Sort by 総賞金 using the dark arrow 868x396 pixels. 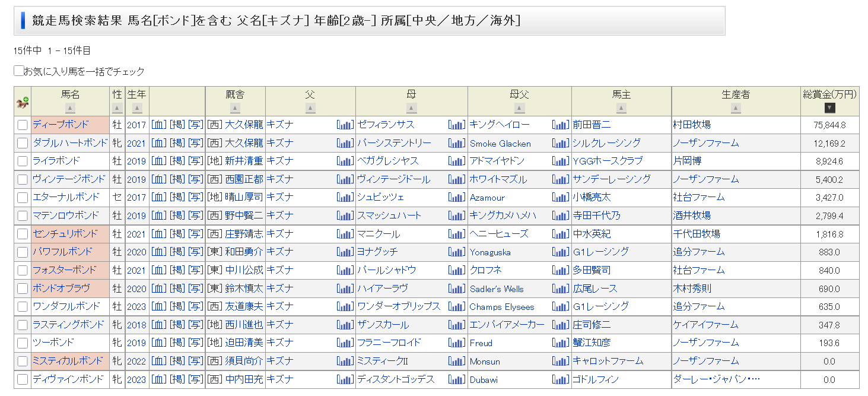(829, 108)
